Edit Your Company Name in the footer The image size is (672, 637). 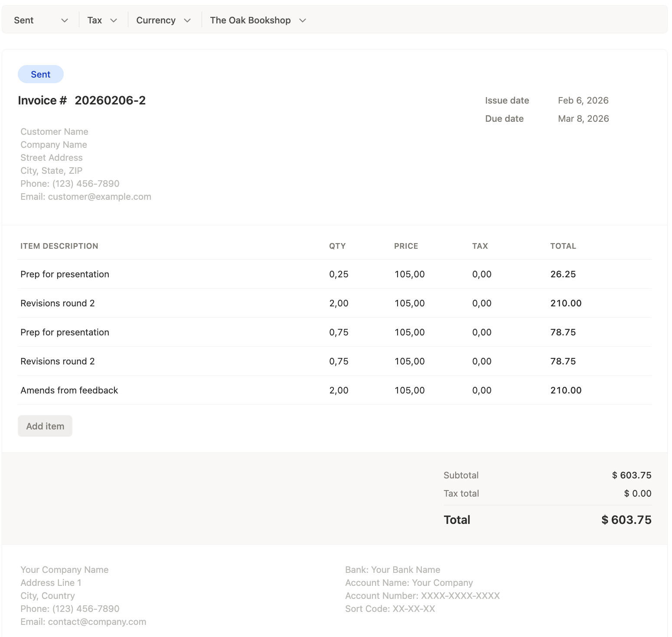(64, 569)
